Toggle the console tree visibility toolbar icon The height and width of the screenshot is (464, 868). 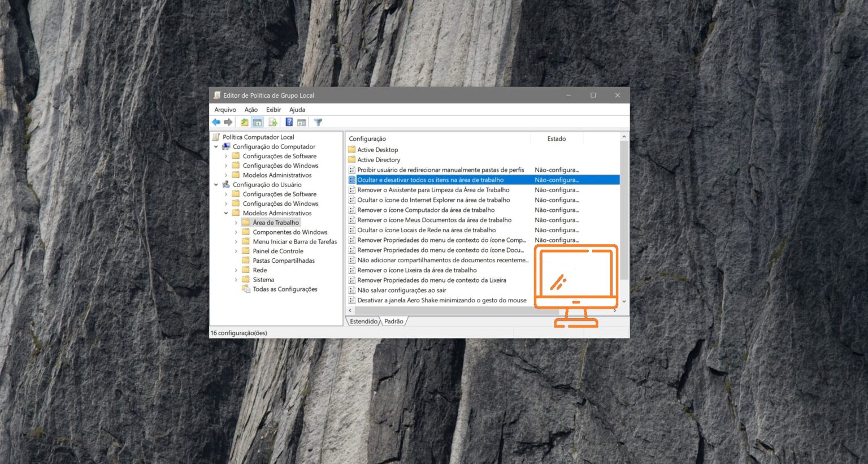point(257,122)
